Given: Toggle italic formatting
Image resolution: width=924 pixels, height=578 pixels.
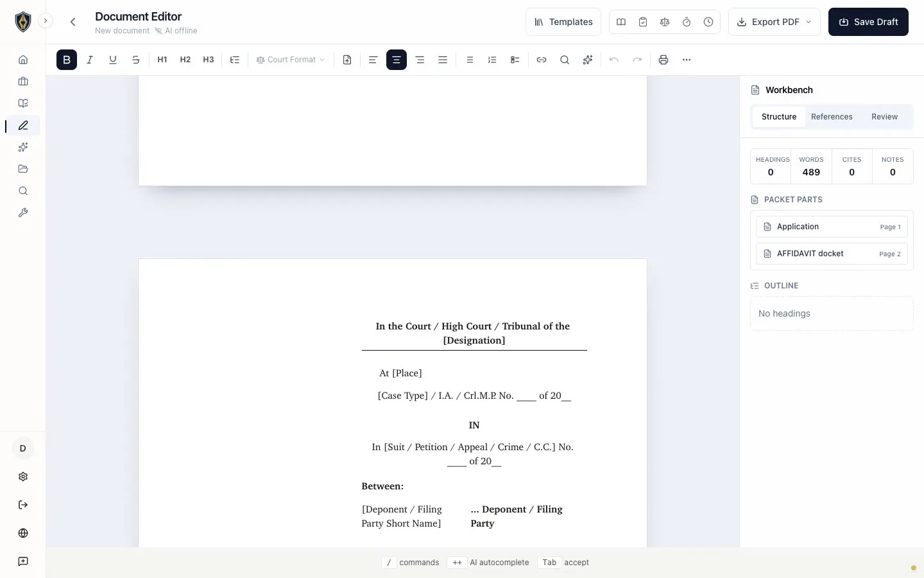Looking at the screenshot, I should click(90, 60).
